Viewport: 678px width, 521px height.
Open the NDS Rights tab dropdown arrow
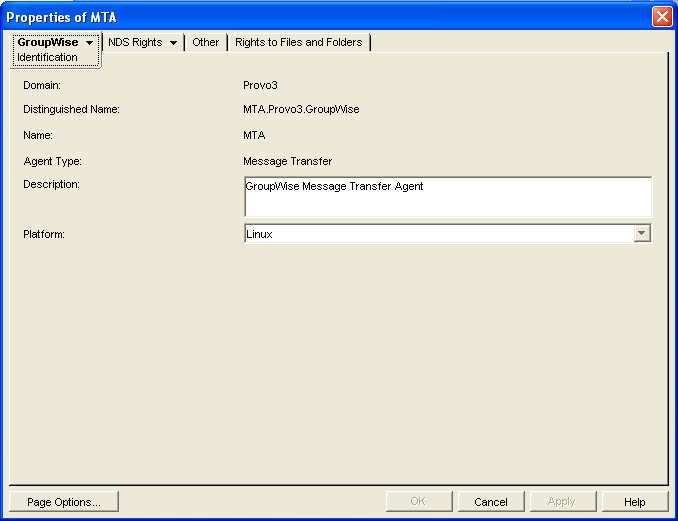tap(173, 43)
